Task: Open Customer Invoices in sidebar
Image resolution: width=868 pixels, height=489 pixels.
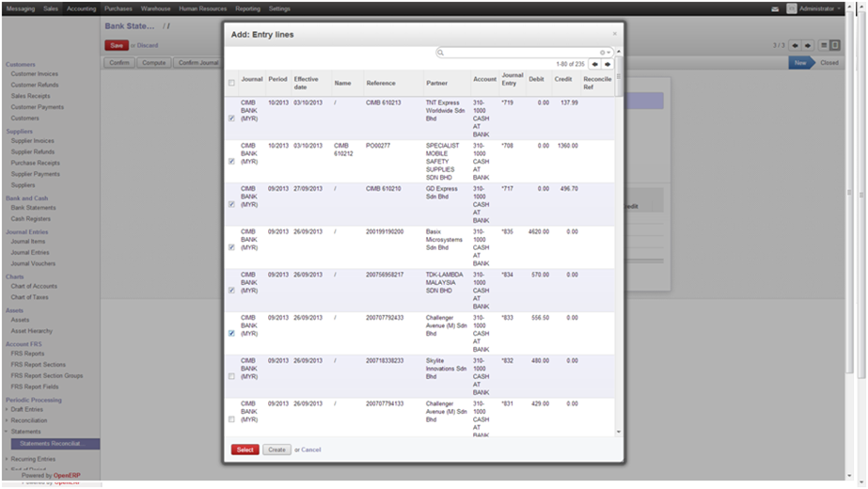Action: tap(34, 73)
